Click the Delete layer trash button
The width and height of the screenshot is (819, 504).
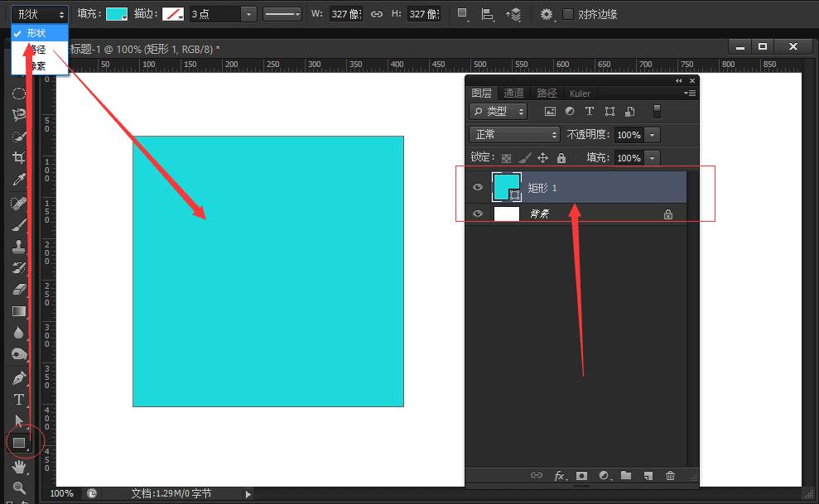[x=671, y=476]
